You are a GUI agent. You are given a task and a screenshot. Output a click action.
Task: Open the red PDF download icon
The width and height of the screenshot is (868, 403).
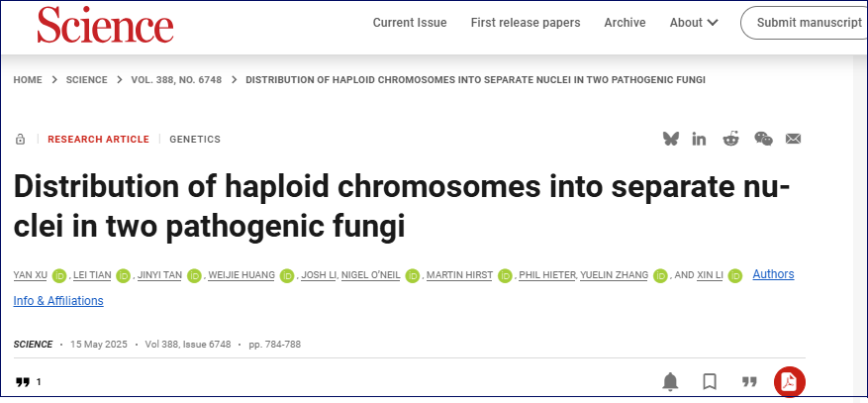pos(790,382)
